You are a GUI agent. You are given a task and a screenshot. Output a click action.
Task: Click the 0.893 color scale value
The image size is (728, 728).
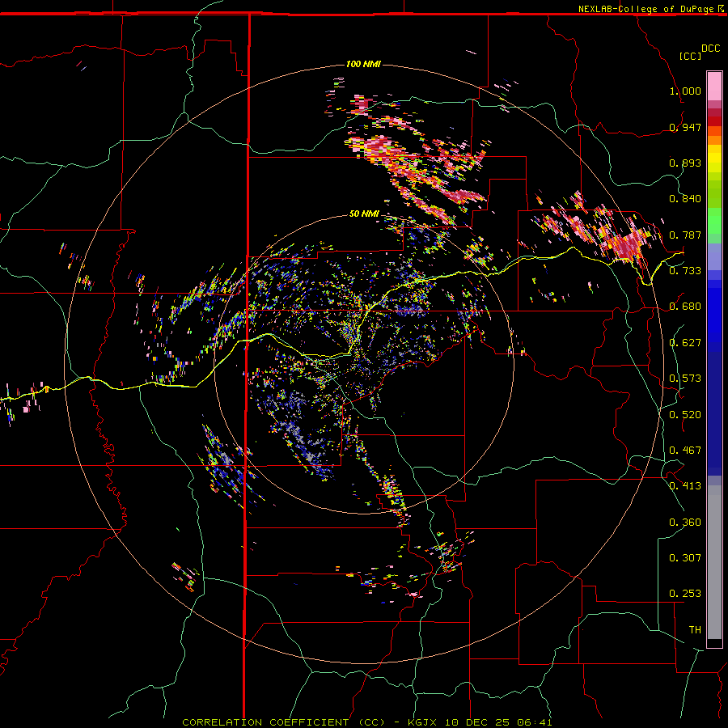click(685, 163)
